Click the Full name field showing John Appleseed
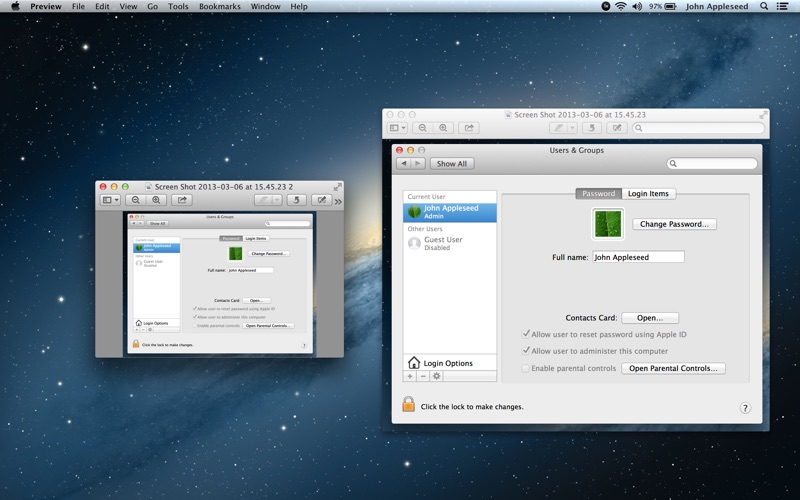This screenshot has height=500, width=800. [x=638, y=257]
